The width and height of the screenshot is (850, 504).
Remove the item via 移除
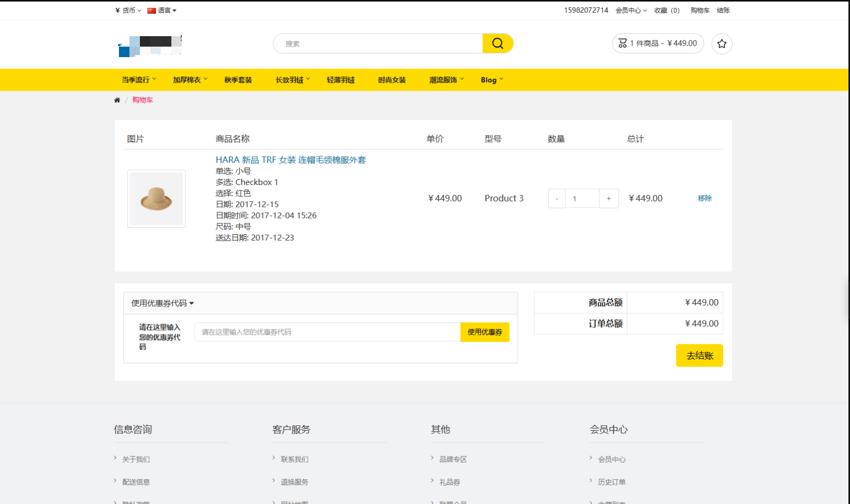(705, 198)
